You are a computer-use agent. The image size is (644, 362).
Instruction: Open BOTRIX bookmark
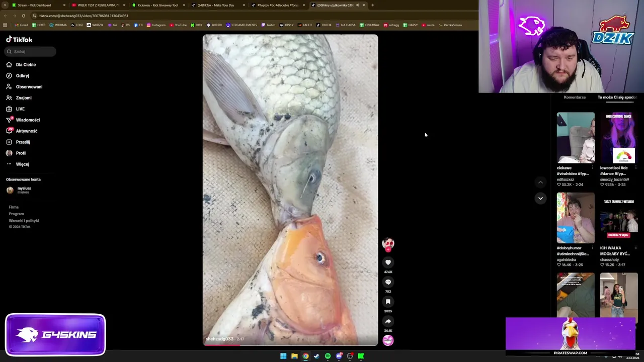214,25
